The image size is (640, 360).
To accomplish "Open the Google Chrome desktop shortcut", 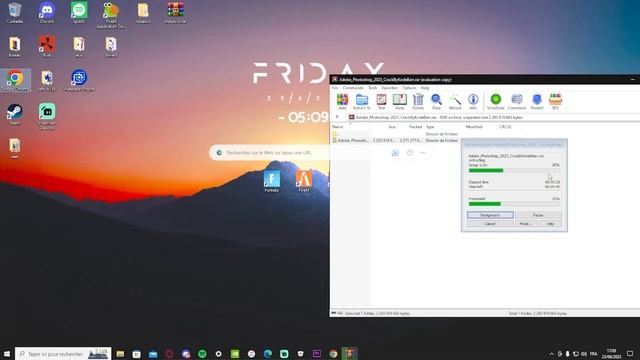I will coord(15,80).
